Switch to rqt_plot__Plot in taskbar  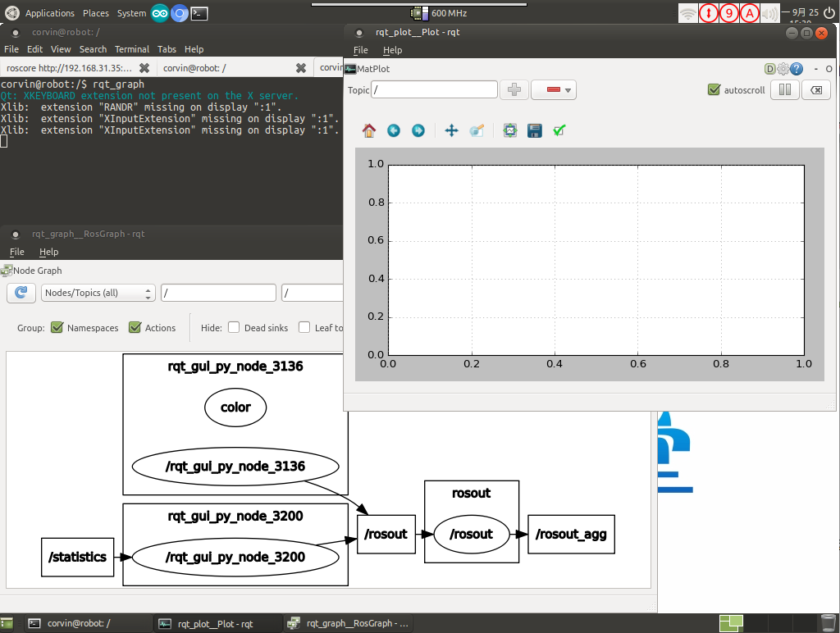click(218, 623)
